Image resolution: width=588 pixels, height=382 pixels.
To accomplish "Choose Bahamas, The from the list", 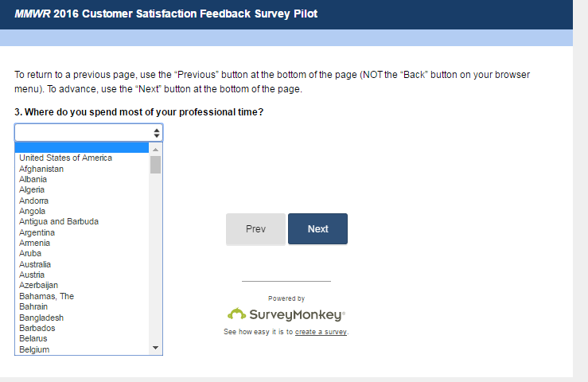I will click(x=46, y=296).
